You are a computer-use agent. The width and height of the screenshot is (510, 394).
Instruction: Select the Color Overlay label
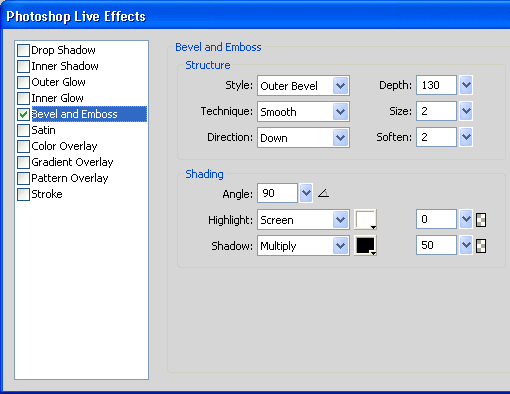click(64, 146)
